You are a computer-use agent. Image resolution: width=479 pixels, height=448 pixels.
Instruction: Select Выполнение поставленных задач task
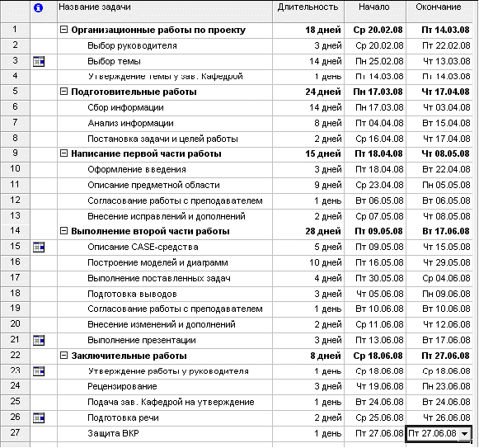pyautogui.click(x=159, y=278)
